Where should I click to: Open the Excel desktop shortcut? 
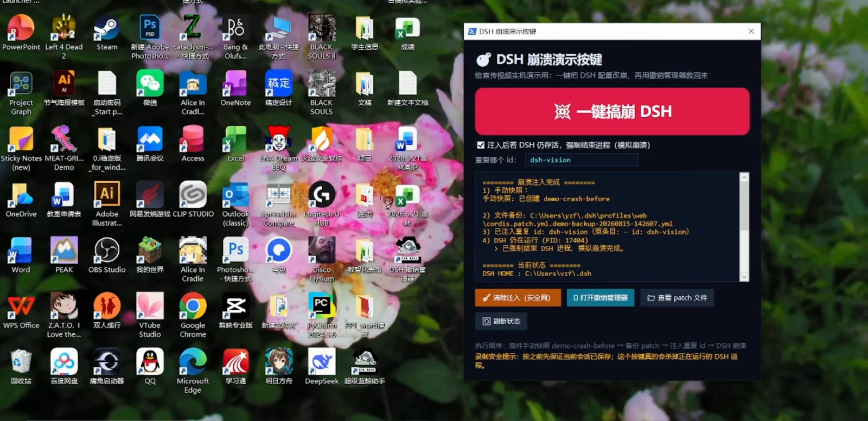coord(235,144)
